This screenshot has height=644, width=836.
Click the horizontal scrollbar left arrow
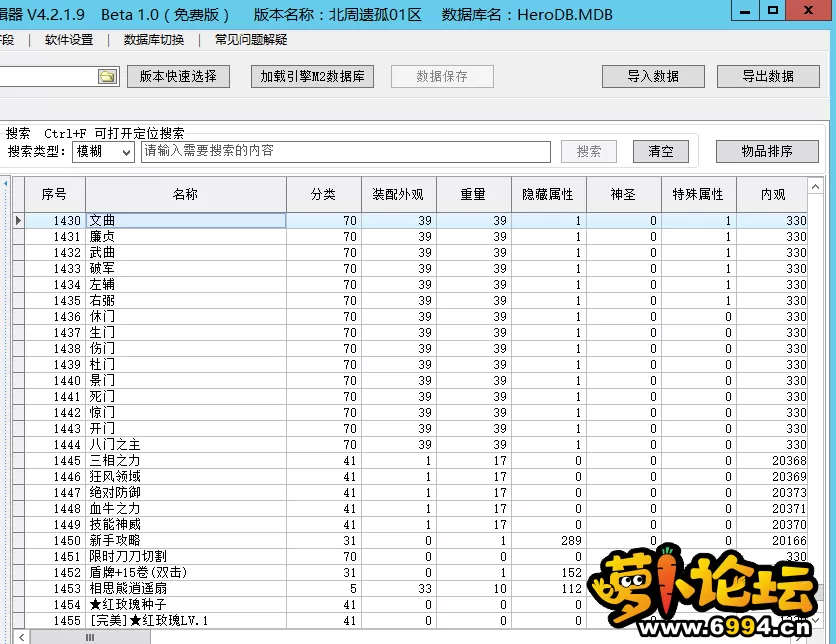[x=21, y=637]
